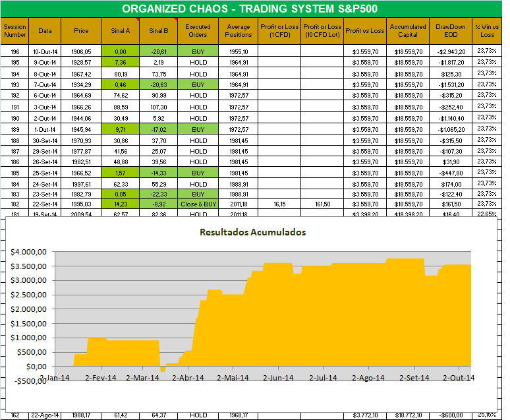Click the 'Profit or Loss (1 CFD)' header

pos(279,31)
